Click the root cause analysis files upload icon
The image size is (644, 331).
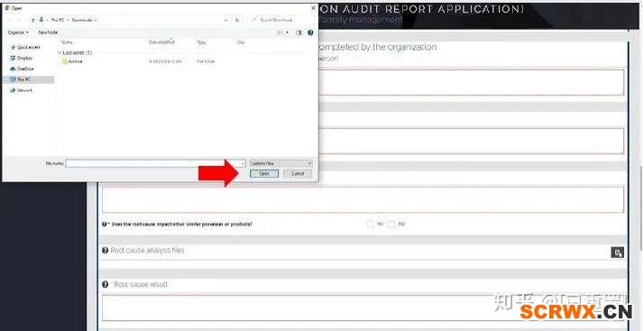click(x=617, y=253)
